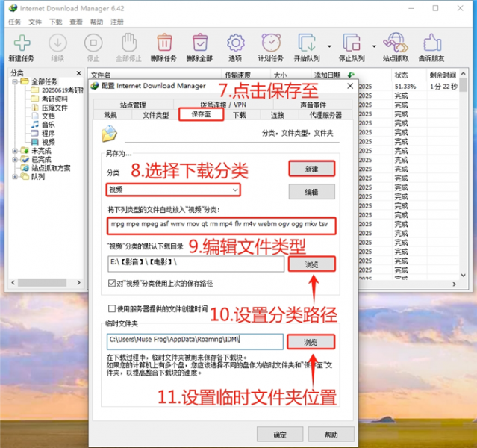Open the 帮助 menu
This screenshot has height=448, width=477.
pyautogui.click(x=96, y=22)
